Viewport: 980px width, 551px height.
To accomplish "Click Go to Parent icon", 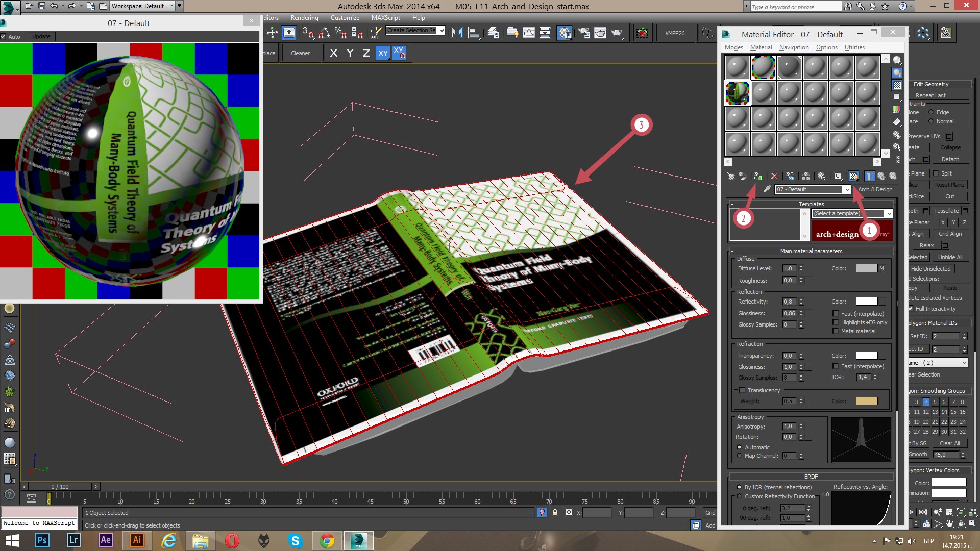I will [x=881, y=176].
